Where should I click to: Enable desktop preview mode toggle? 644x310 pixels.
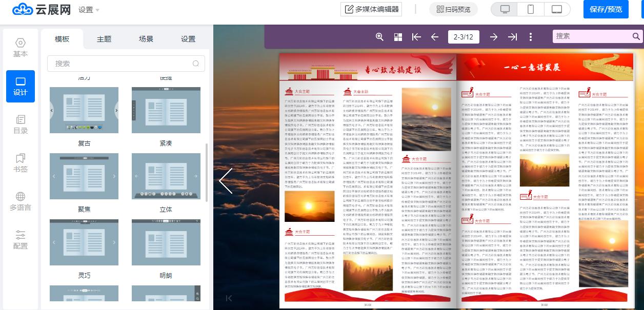pyautogui.click(x=504, y=9)
